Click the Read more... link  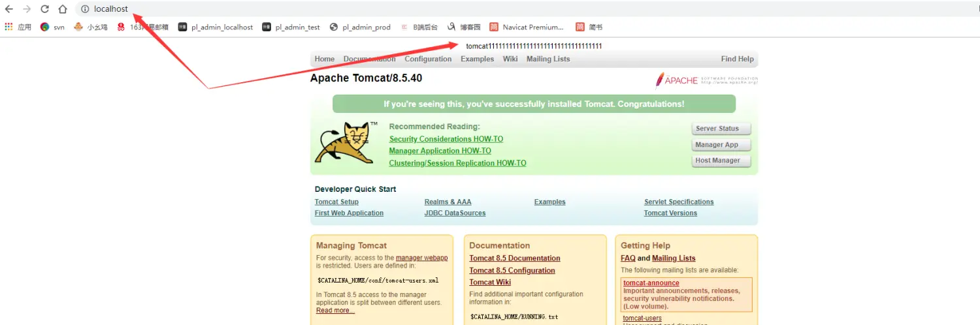335,310
